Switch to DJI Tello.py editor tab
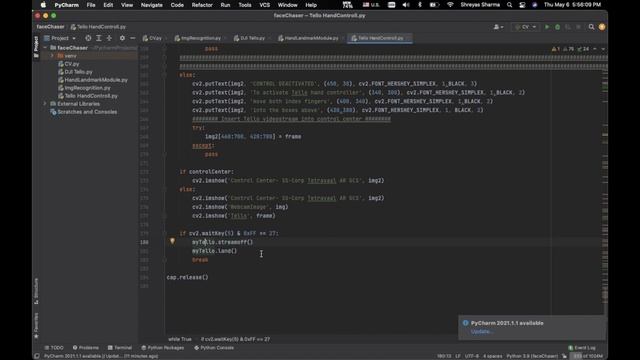This screenshot has height=360, width=640. (x=251, y=38)
